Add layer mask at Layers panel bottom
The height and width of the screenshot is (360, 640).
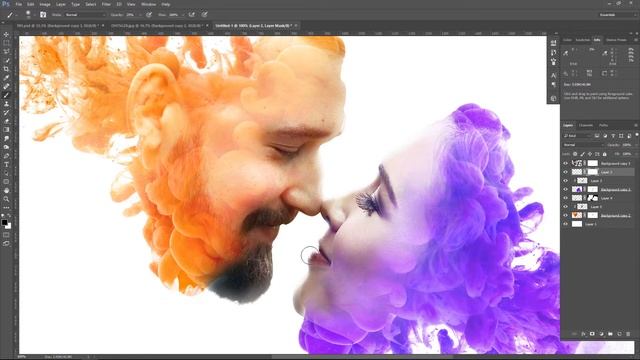coord(592,334)
